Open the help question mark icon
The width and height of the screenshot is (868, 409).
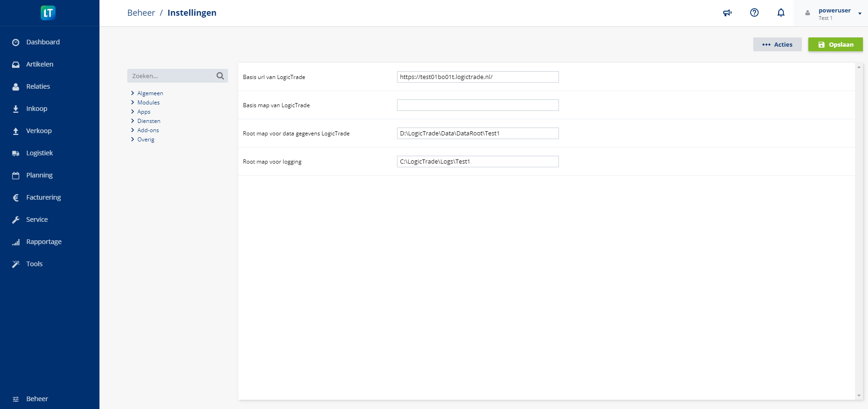tap(754, 12)
